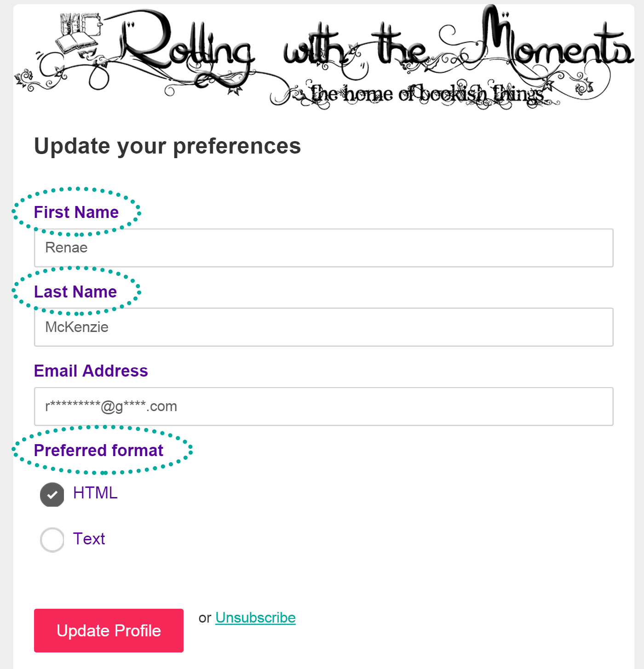Click the checkmark icon beside HTML
The height and width of the screenshot is (669, 644).
pyautogui.click(x=52, y=495)
